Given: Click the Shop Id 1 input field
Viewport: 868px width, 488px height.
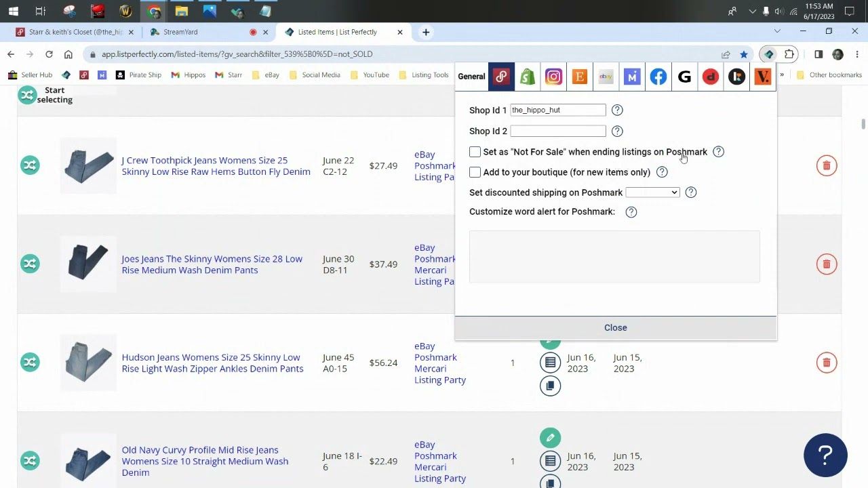Looking at the screenshot, I should pyautogui.click(x=557, y=110).
